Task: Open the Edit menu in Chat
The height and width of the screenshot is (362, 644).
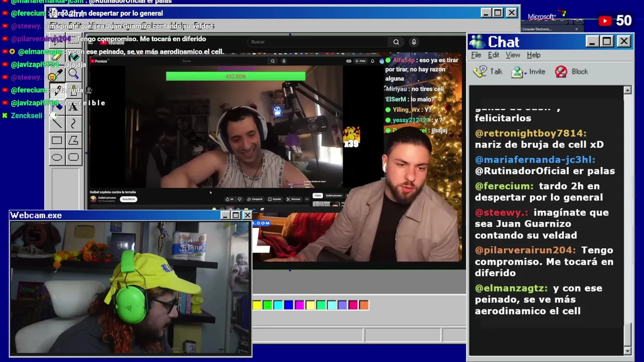Action: [494, 55]
